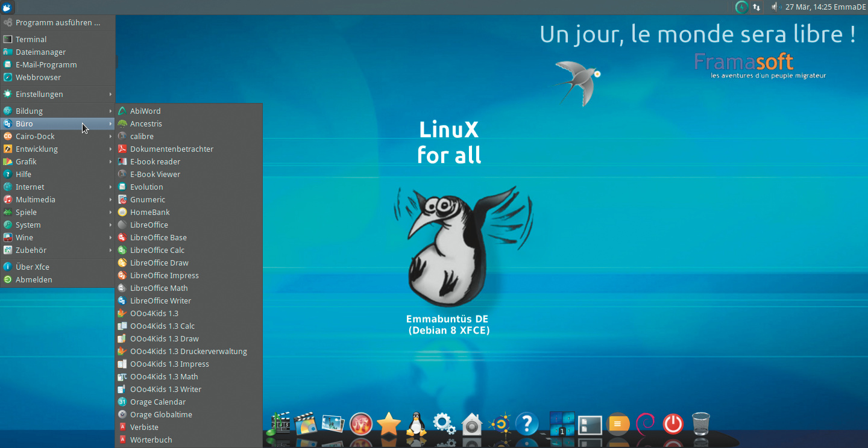Image resolution: width=868 pixels, height=448 pixels.
Task: Select 'Programm ausführen ...' in the menu
Action: point(58,22)
